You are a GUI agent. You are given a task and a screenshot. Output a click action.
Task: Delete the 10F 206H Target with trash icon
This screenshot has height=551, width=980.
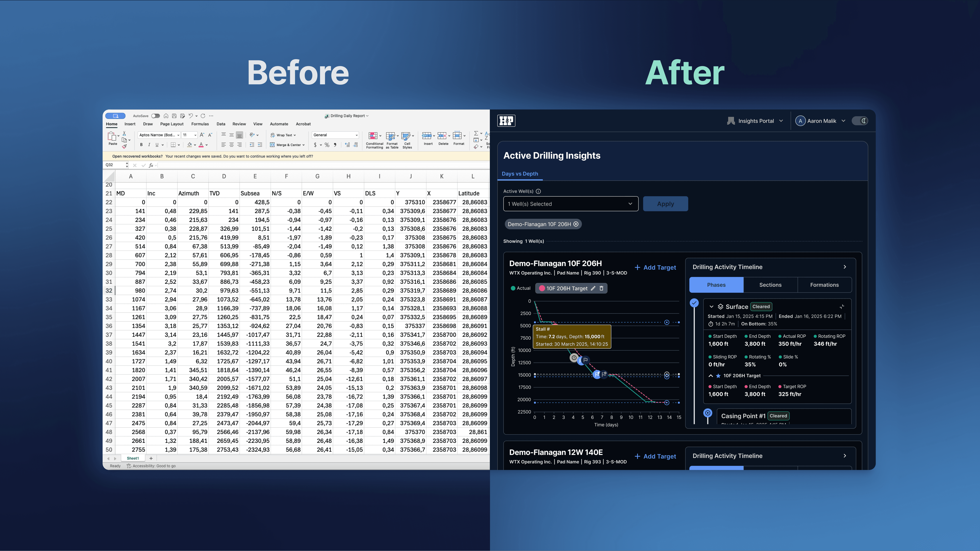(x=602, y=288)
